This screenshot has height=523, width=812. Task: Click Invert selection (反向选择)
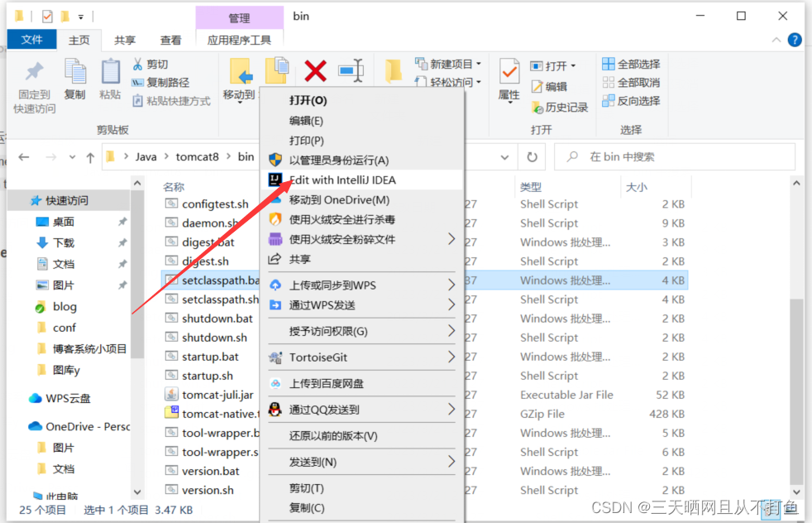tap(631, 101)
